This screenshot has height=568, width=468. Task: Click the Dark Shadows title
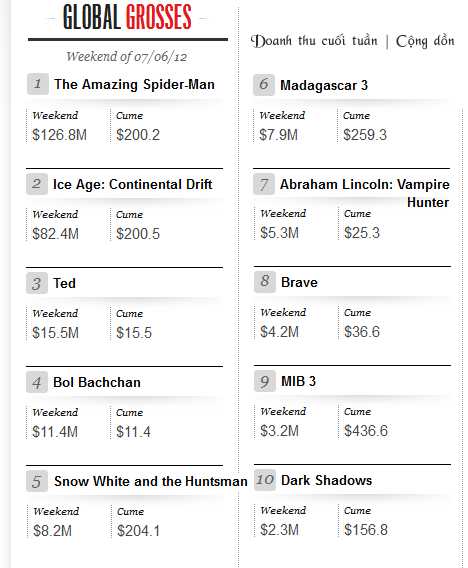tap(326, 480)
